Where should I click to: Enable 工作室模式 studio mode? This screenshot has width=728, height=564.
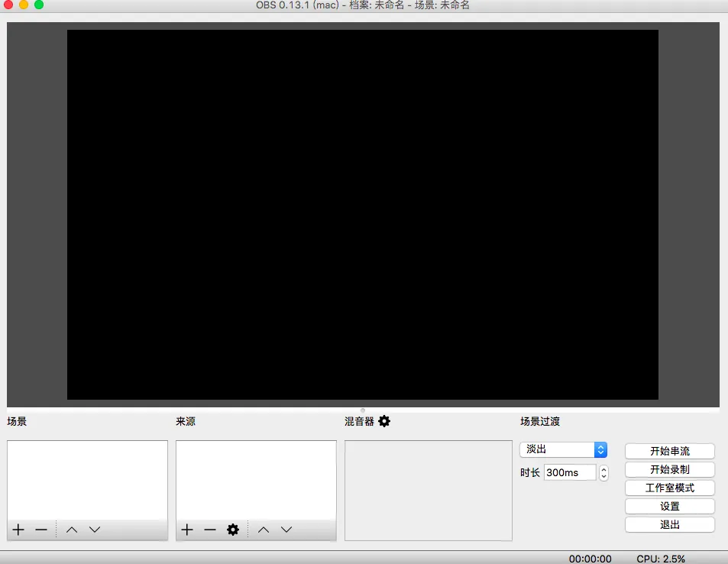(x=669, y=488)
